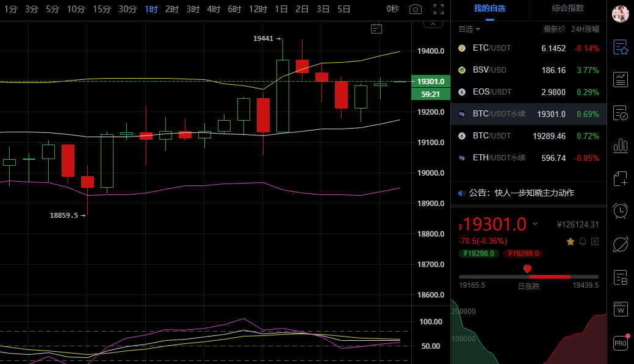Screen dimensions: 634x364
Task: Select the 15分 timeframe
Action: point(102,9)
